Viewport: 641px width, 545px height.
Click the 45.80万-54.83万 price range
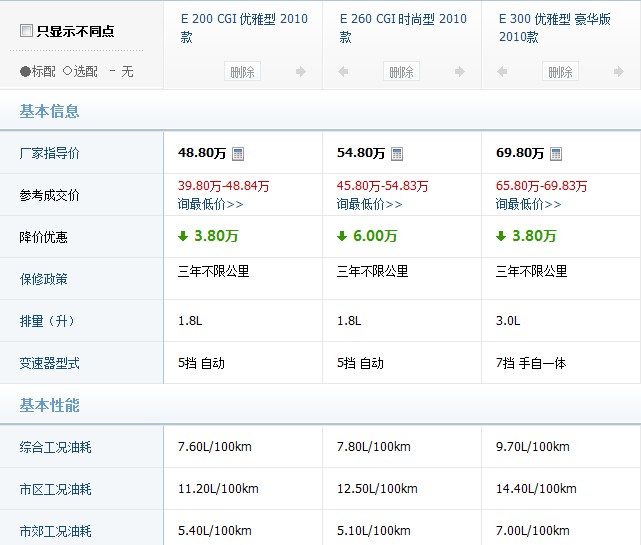coord(383,186)
